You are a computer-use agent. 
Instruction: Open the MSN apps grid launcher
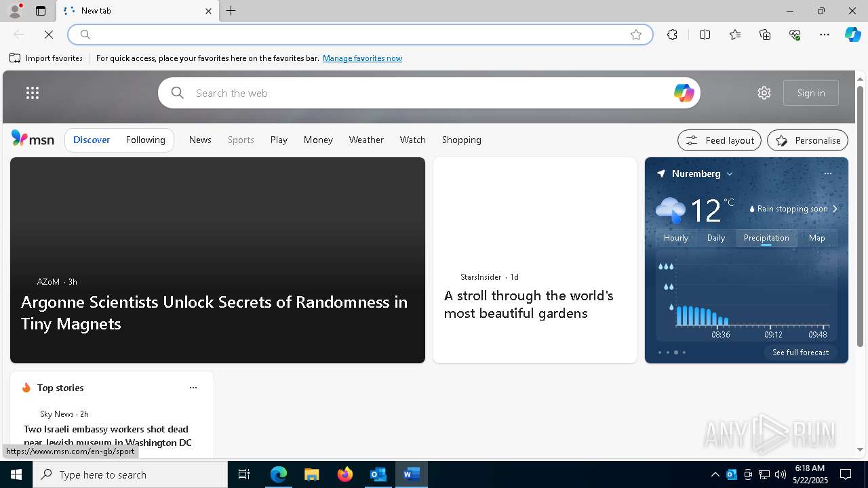(x=33, y=93)
